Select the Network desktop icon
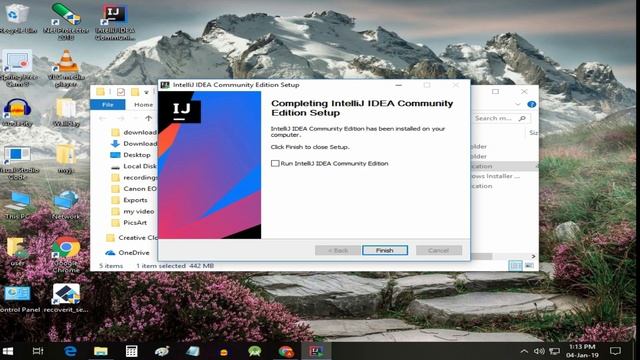 point(66,205)
